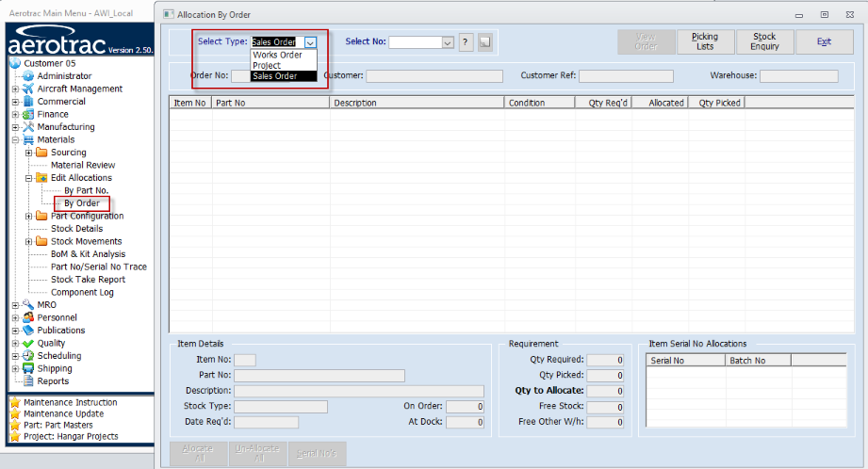Click the question mark help button

pyautogui.click(x=467, y=42)
